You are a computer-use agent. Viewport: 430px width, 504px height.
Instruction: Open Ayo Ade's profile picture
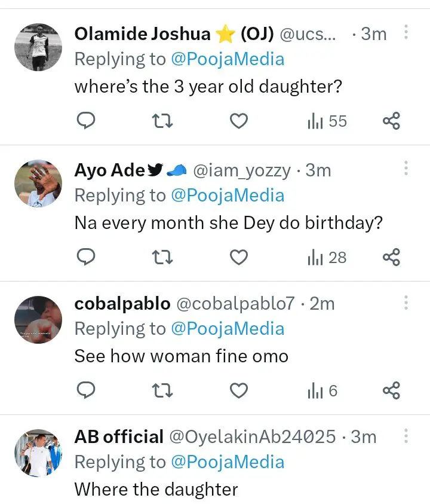[x=38, y=184]
